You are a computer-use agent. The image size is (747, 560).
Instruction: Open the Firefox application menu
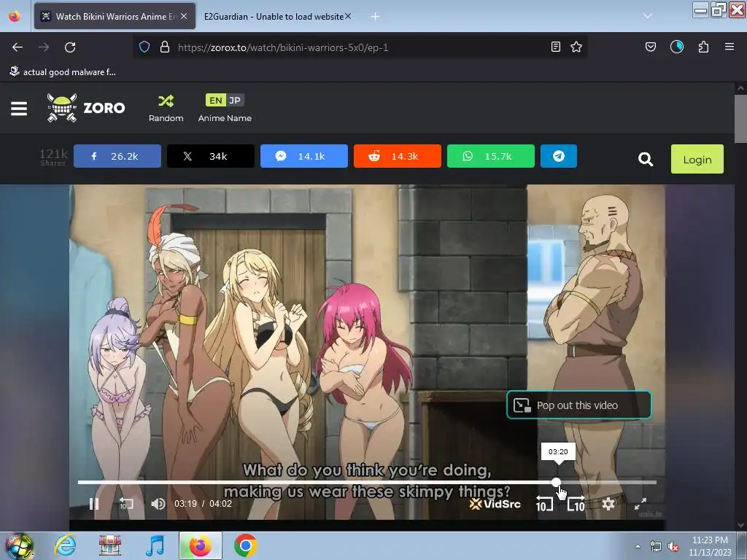point(729,47)
